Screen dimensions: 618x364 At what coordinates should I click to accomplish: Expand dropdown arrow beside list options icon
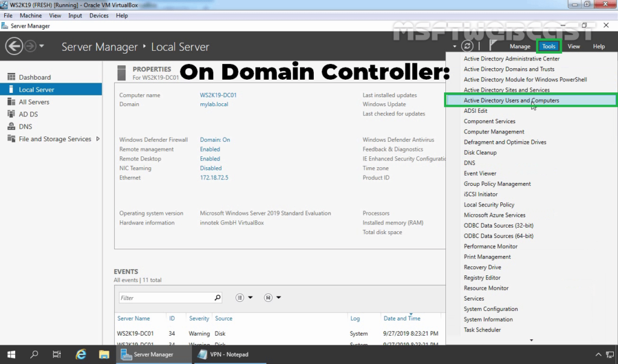(x=250, y=298)
